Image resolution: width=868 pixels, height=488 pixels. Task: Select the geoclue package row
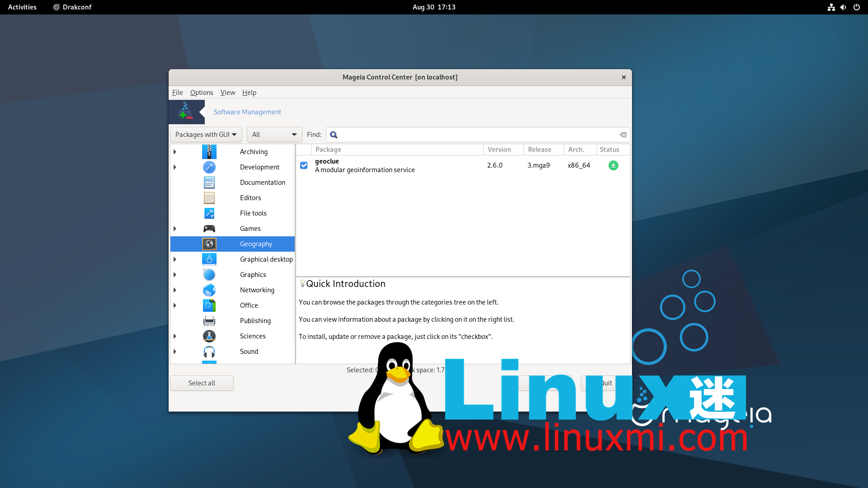[x=463, y=165]
